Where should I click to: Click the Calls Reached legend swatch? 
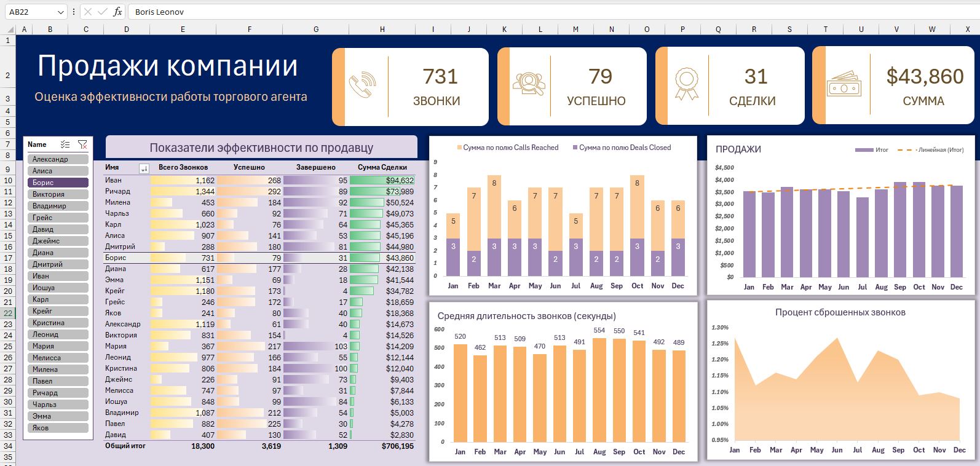(459, 148)
